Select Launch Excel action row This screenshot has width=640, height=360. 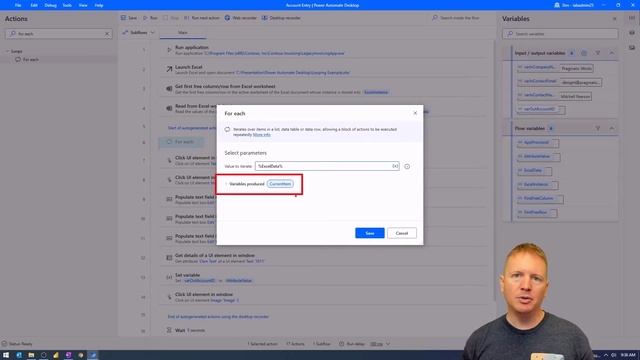(322, 70)
